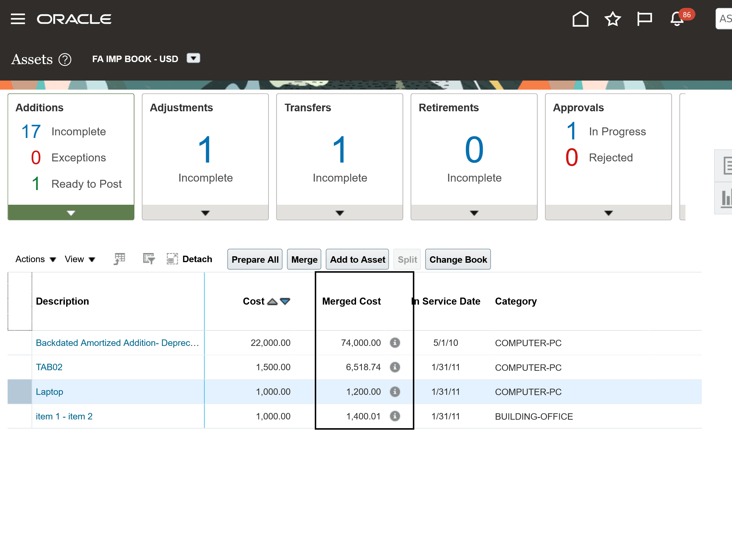
Task: Click the Merged Cost column header
Action: pos(351,301)
